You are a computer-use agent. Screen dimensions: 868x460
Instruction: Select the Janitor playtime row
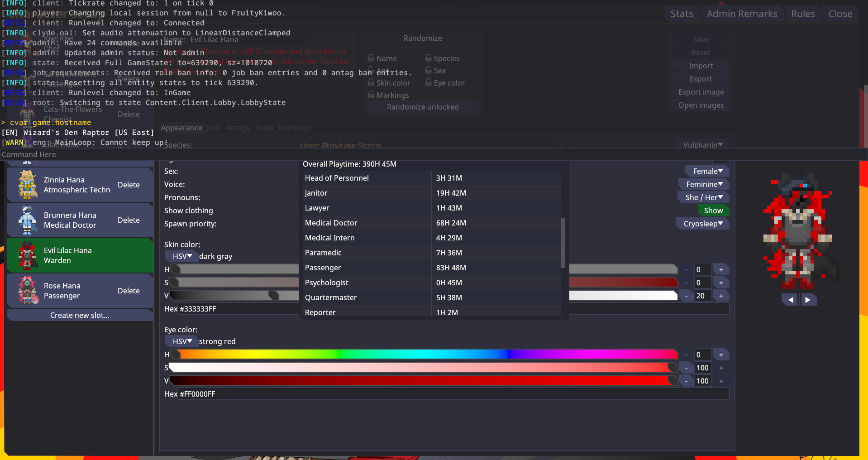[x=432, y=193]
